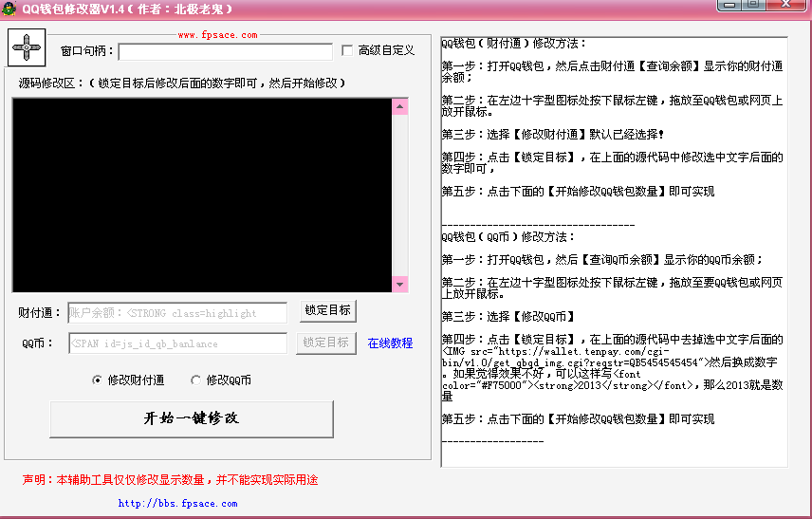Click the red 声明 disclaimer text

tap(170, 480)
